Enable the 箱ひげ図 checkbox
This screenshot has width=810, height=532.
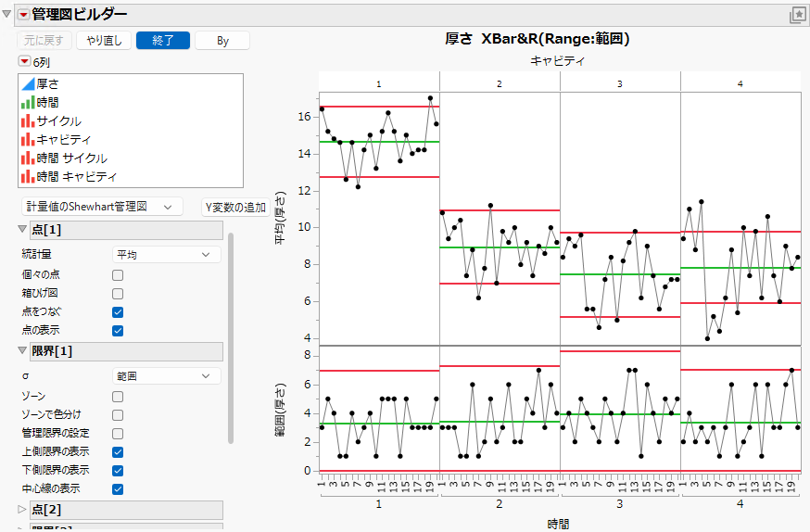(118, 294)
